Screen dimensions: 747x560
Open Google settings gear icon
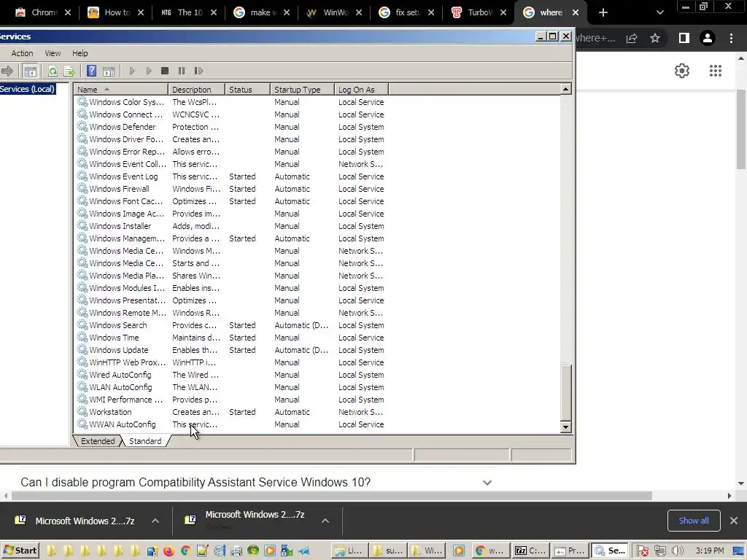(682, 71)
